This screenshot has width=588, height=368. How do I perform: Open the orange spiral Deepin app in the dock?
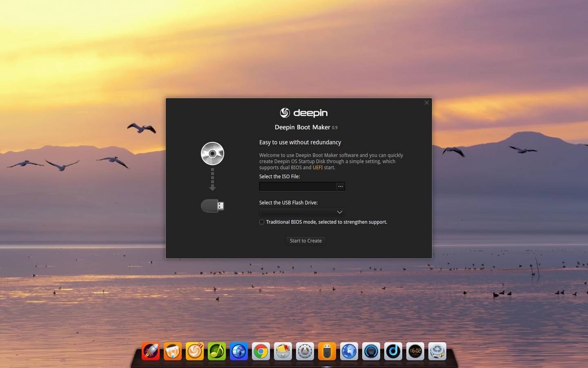pos(195,351)
